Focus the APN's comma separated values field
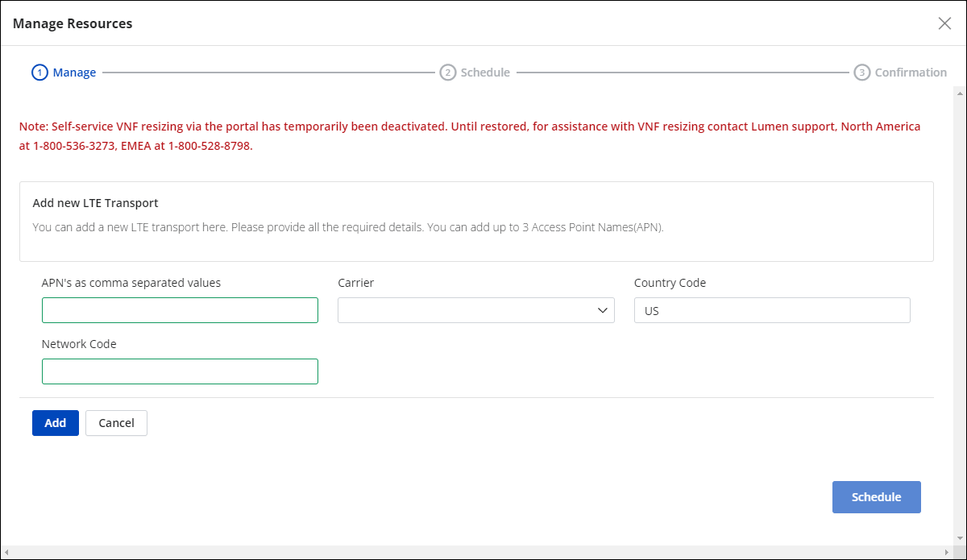967x560 pixels. pos(180,310)
